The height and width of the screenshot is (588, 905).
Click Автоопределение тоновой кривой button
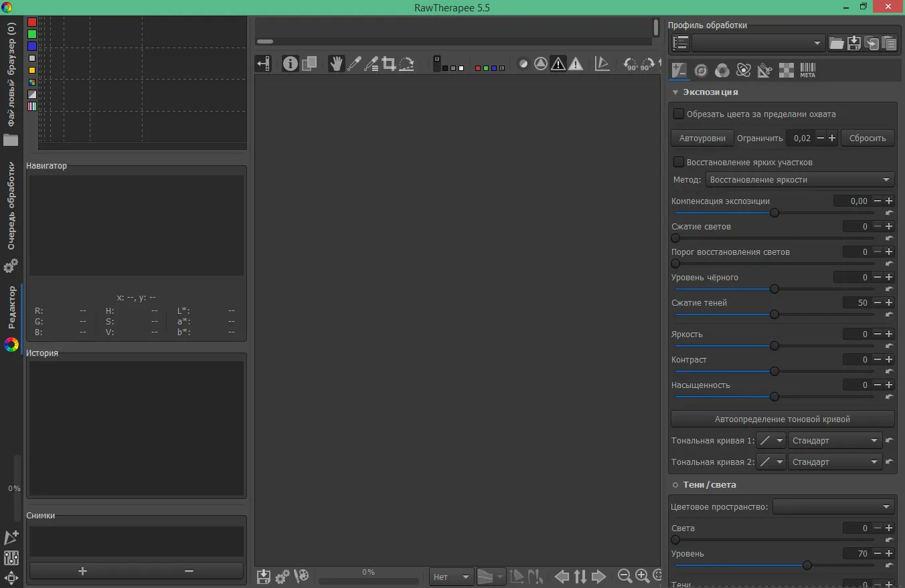tap(783, 419)
